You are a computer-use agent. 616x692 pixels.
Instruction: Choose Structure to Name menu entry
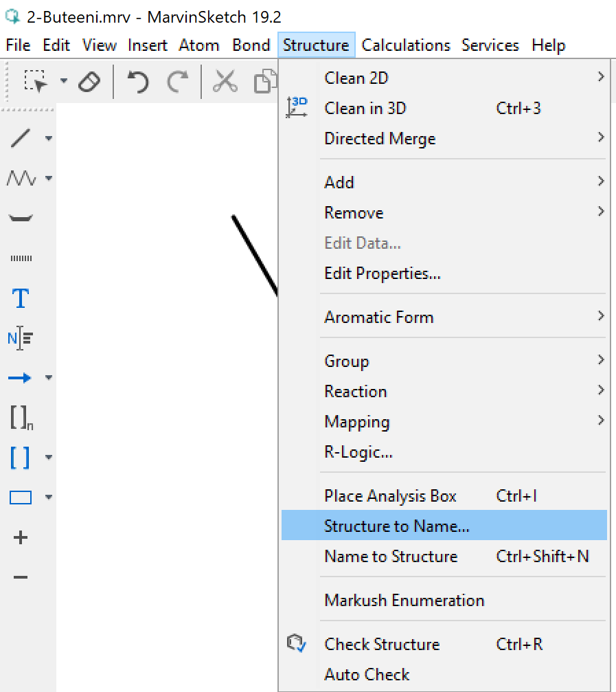pyautogui.click(x=396, y=526)
